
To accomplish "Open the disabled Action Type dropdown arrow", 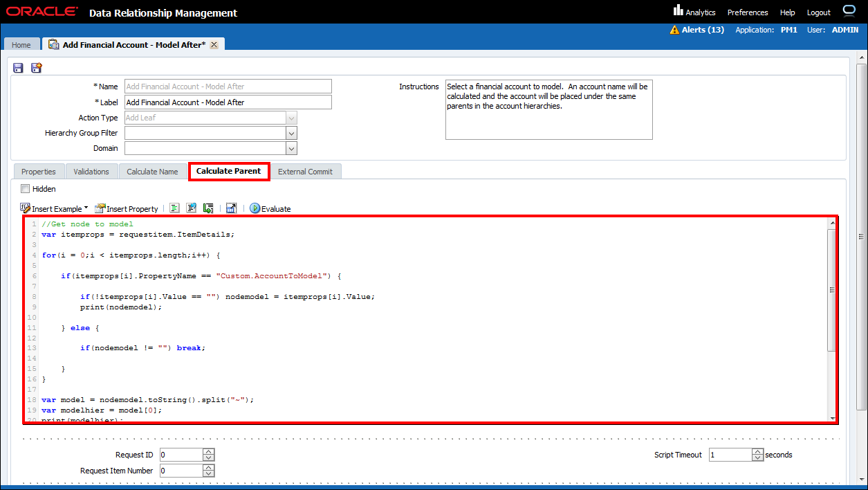I will [292, 118].
